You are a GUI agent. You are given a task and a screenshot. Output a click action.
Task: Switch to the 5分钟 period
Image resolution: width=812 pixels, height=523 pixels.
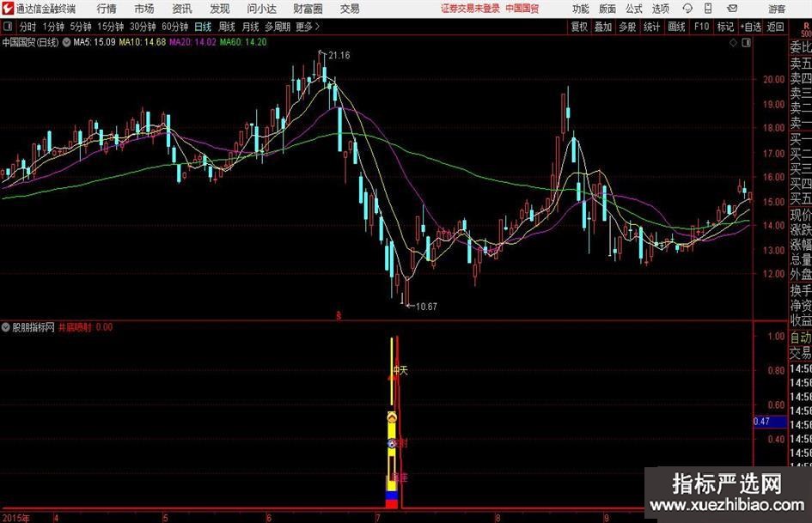[x=81, y=27]
